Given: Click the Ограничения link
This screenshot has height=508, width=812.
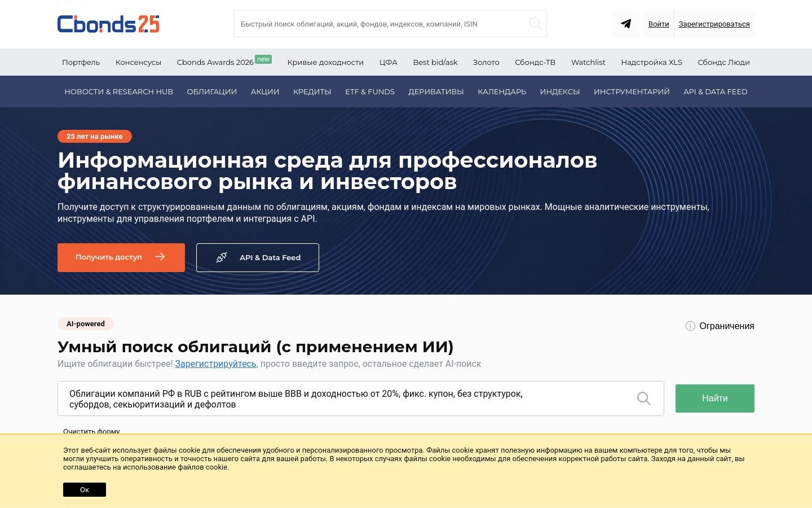Looking at the screenshot, I should (727, 326).
